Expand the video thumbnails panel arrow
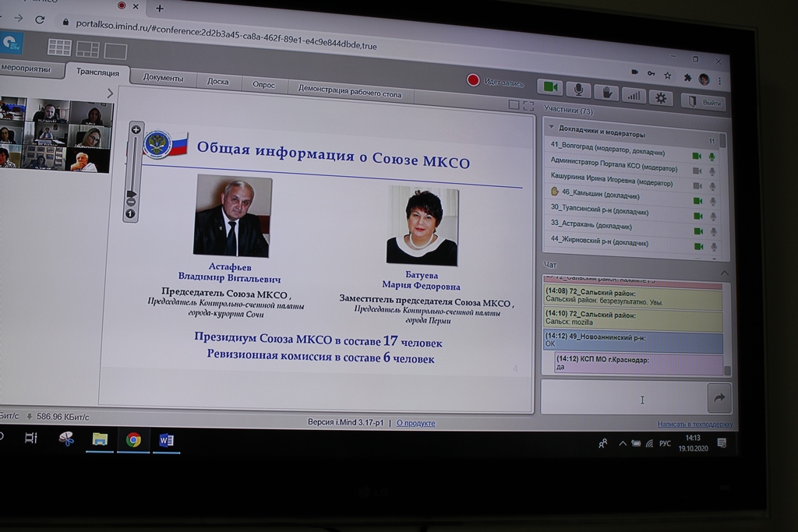Viewport: 798px width, 532px height. pyautogui.click(x=110, y=93)
